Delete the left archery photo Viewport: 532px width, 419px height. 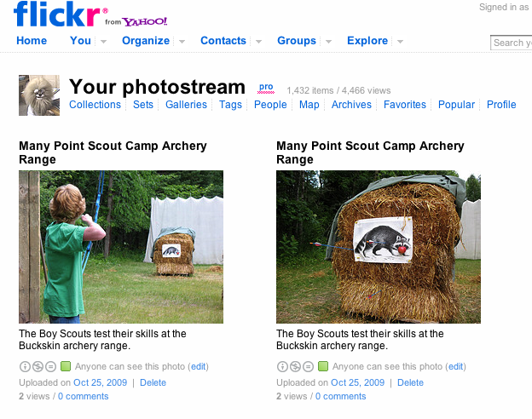pos(153,382)
